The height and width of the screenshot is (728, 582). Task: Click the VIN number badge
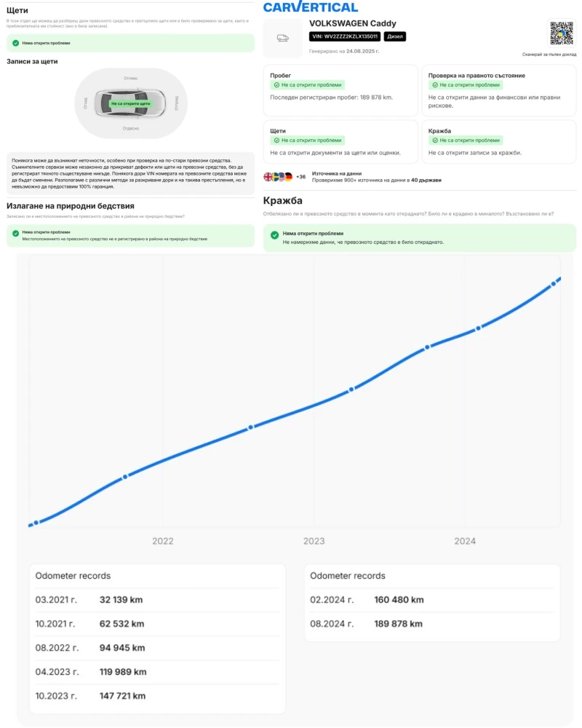(344, 36)
